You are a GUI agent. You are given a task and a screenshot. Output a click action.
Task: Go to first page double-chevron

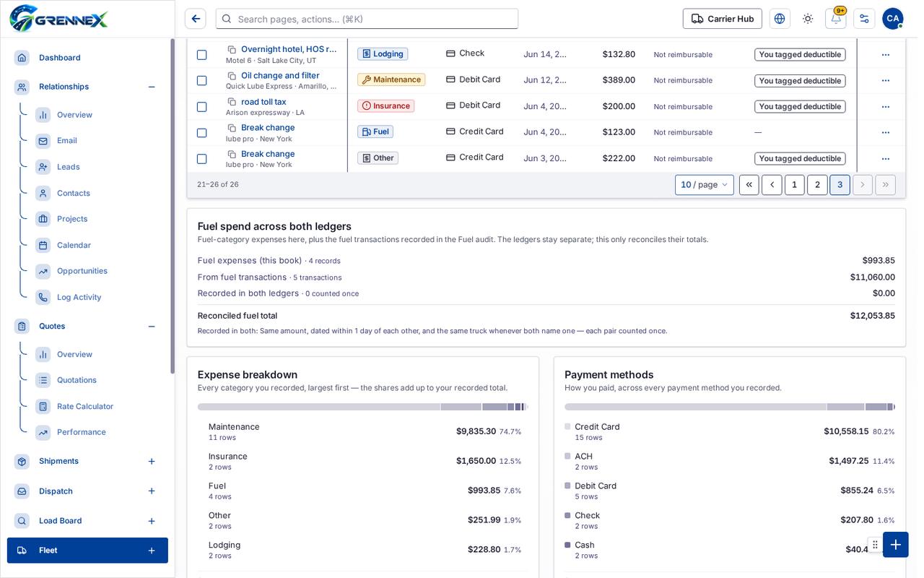click(749, 185)
